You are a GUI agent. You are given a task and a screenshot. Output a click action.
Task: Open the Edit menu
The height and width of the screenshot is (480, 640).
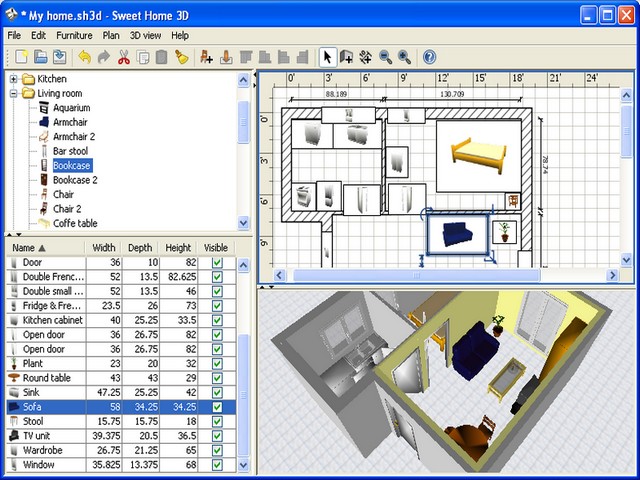click(x=38, y=36)
